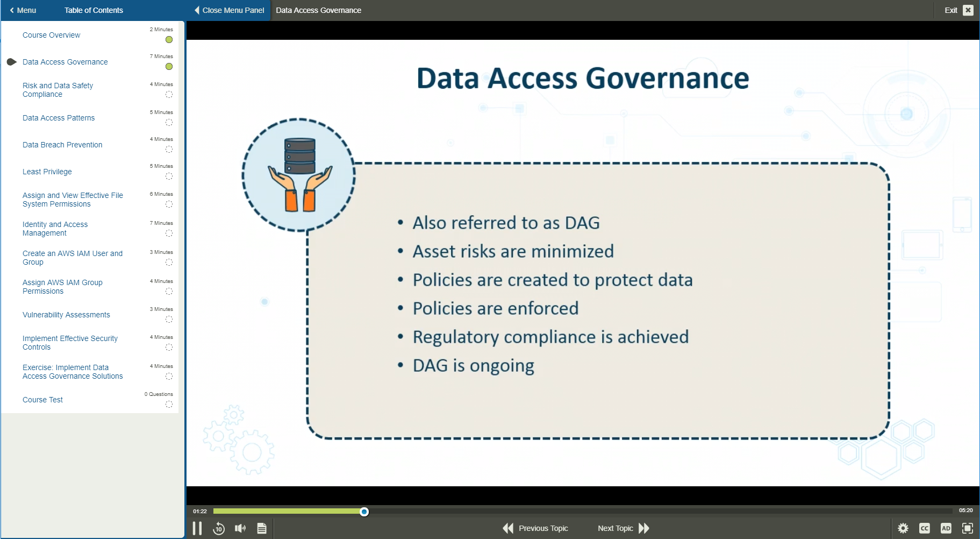Open the player settings gear
Screen dimensions: 980x539
(x=904, y=528)
